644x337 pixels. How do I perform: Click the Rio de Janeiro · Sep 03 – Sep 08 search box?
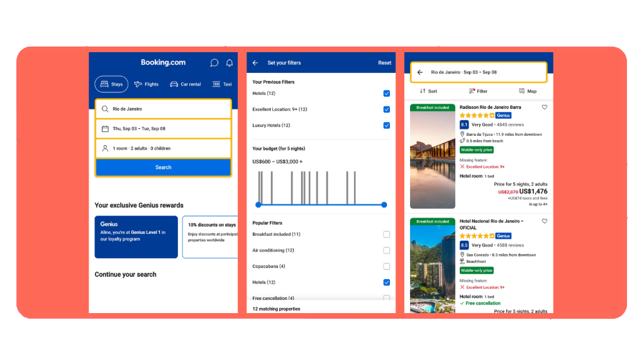click(x=479, y=72)
